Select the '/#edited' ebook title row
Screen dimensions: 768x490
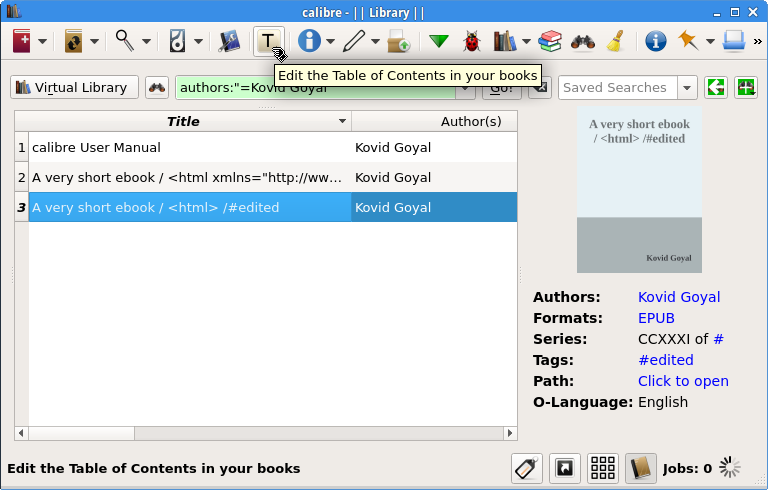190,207
